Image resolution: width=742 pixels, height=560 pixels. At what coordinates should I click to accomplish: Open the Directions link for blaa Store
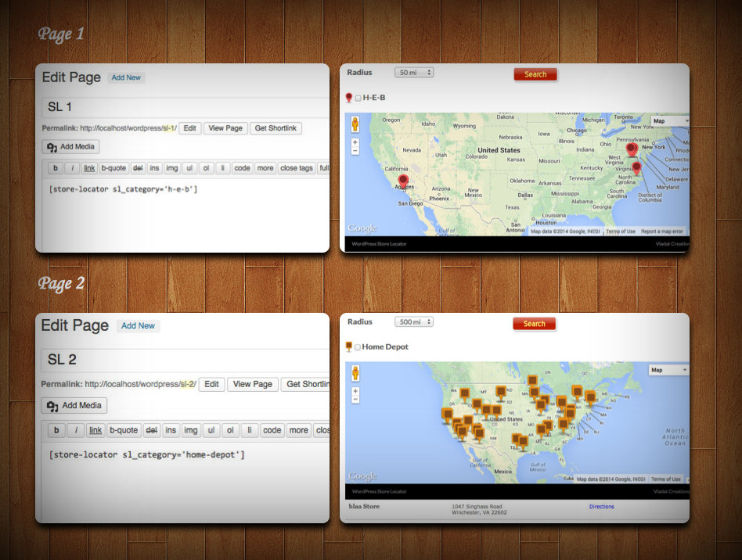601,507
